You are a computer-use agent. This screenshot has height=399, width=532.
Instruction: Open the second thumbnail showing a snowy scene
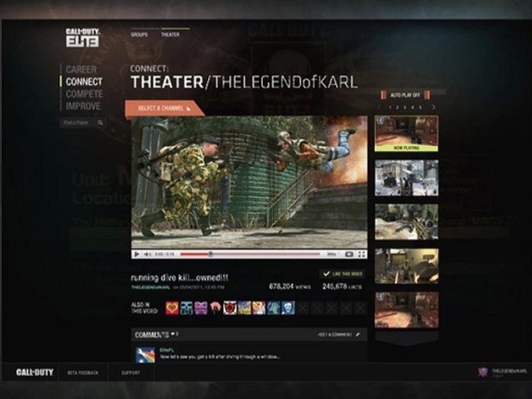pyautogui.click(x=406, y=178)
